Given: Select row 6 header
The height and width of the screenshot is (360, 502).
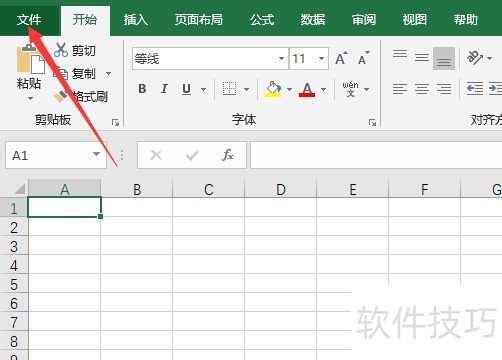Looking at the screenshot, I should click(x=14, y=303).
